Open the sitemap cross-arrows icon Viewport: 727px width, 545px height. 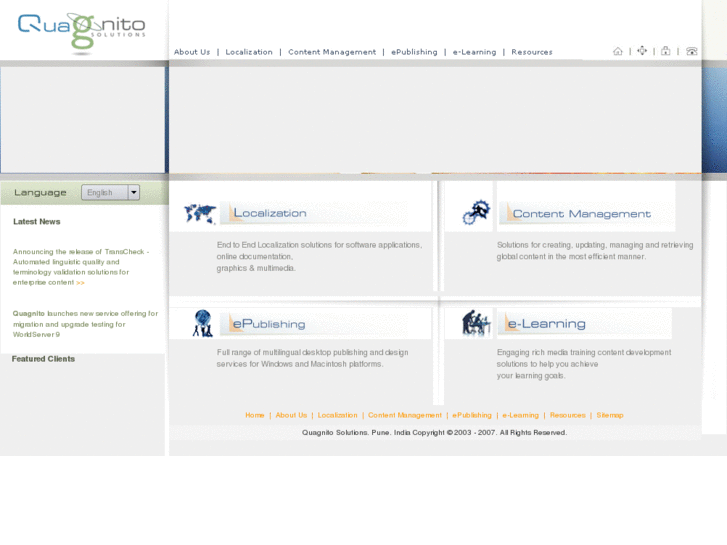(642, 51)
